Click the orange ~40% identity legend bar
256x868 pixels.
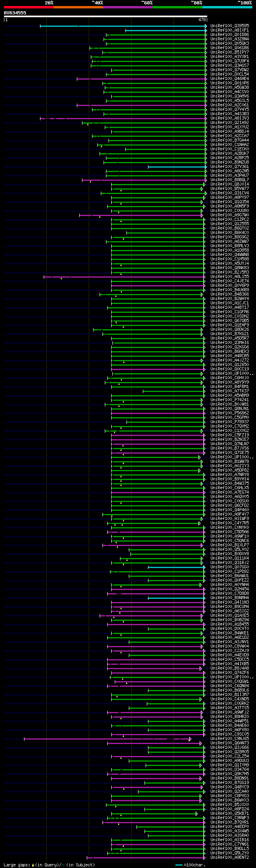(x=78, y=7)
